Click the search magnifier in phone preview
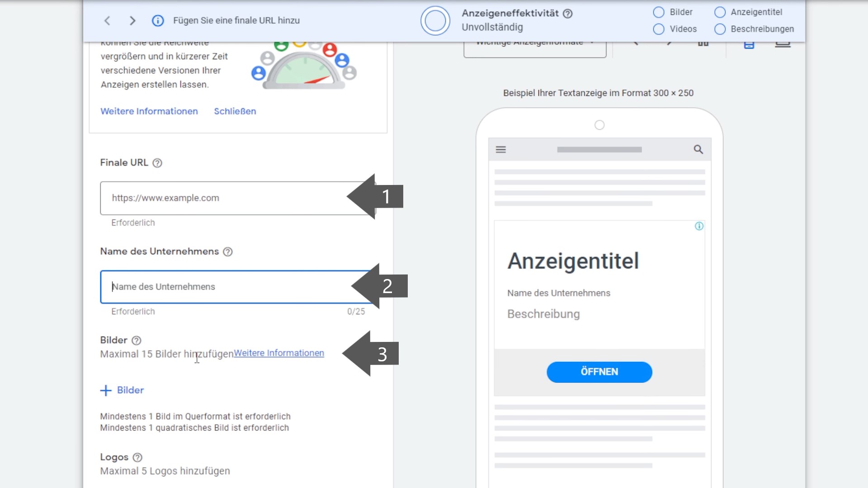 click(x=698, y=149)
